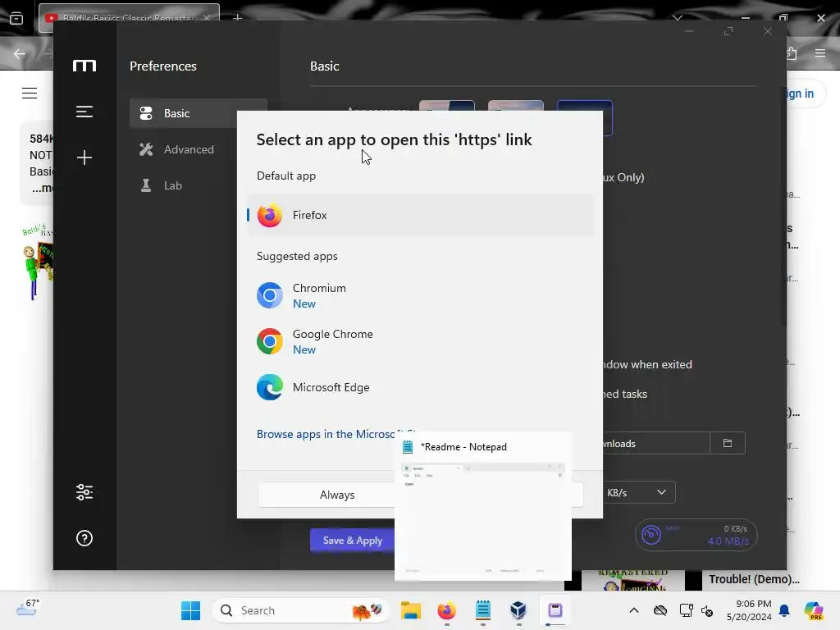
Task: Open Firefox hamburger application menu
Action: pyautogui.click(x=820, y=52)
